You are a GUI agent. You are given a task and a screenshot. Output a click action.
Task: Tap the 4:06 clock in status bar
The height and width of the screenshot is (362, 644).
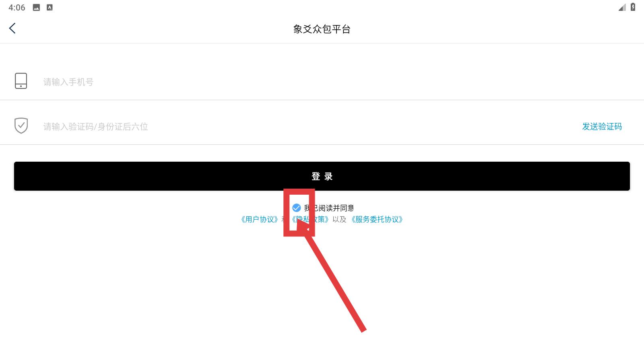point(17,7)
